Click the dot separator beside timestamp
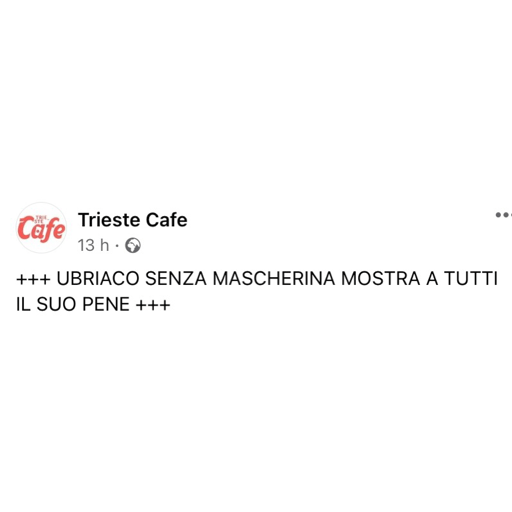The image size is (512, 512). [117, 246]
